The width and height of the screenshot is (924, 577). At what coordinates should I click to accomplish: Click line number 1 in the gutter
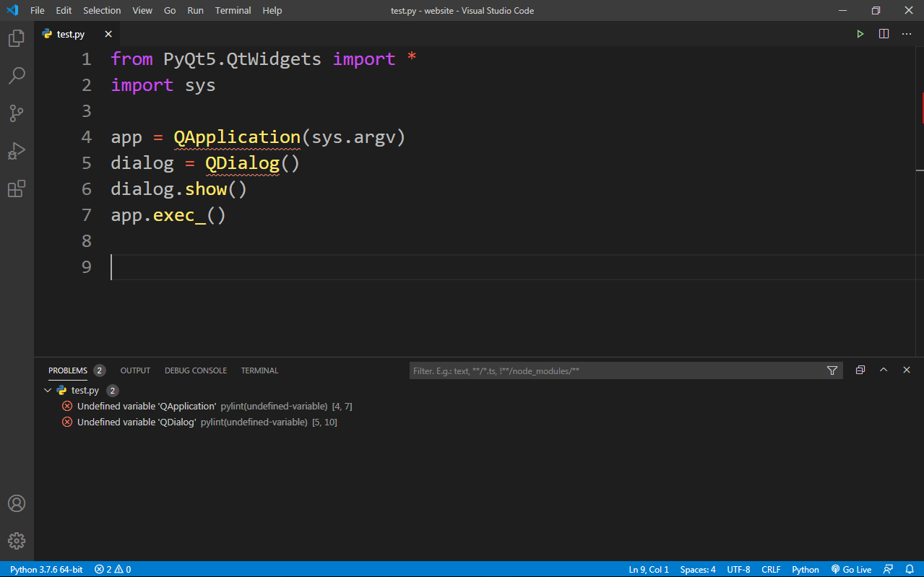[87, 59]
